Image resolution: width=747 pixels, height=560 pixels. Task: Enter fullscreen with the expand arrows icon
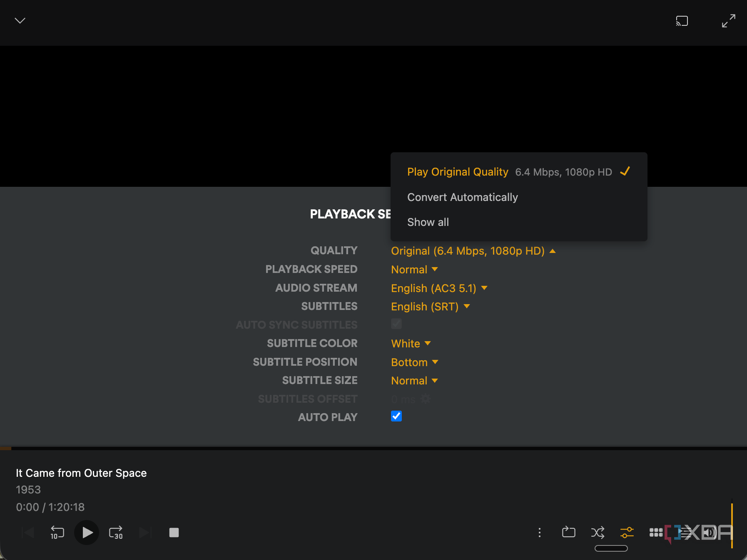[728, 21]
